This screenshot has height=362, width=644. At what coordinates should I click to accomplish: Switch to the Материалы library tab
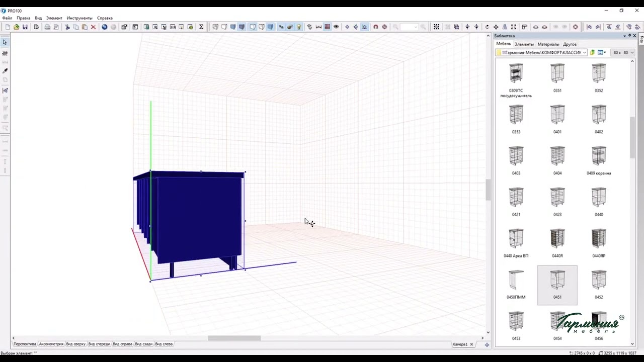pos(548,44)
